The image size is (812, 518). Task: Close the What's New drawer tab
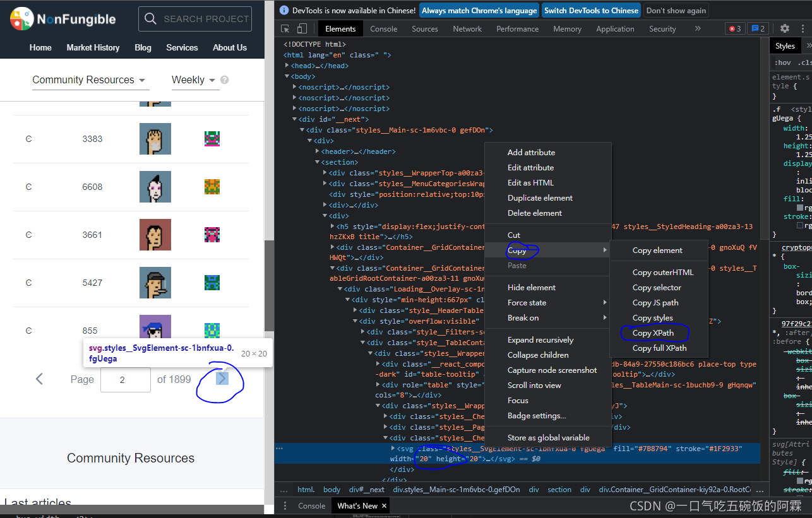384,506
